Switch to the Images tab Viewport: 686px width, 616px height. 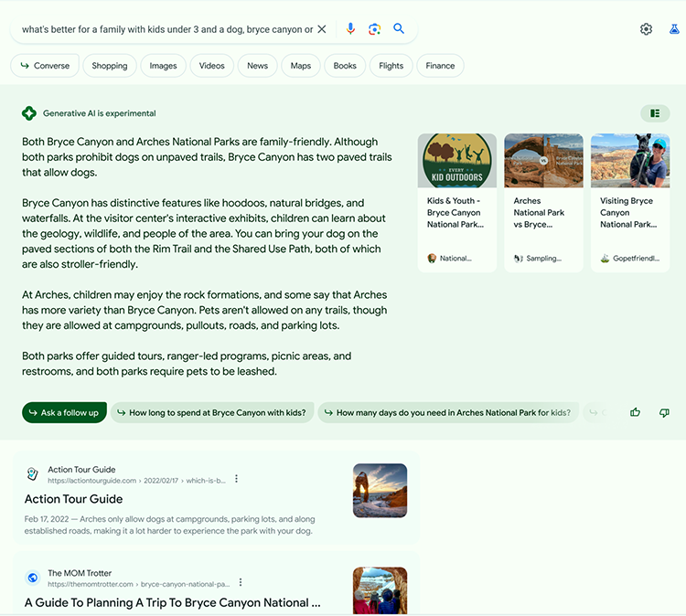pyautogui.click(x=163, y=66)
